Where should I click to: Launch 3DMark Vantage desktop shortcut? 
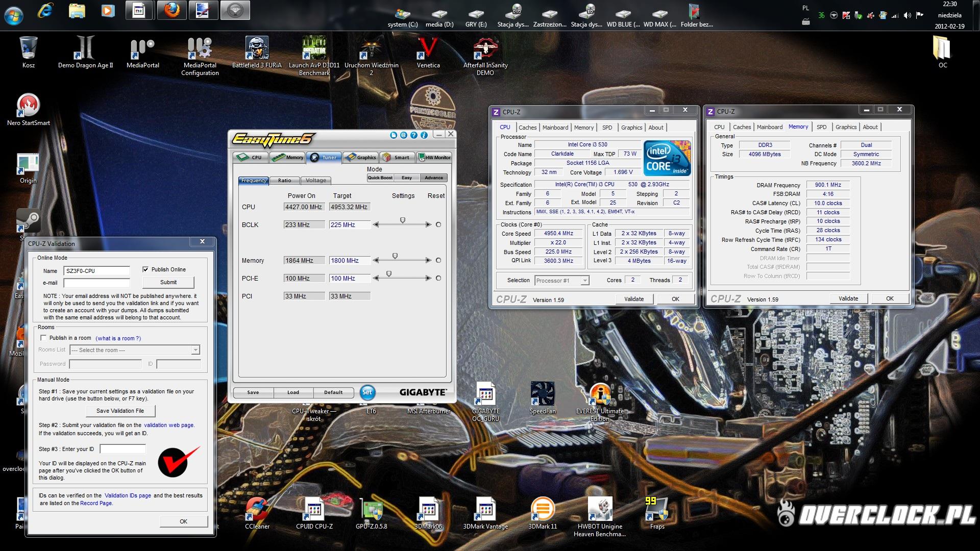[485, 513]
